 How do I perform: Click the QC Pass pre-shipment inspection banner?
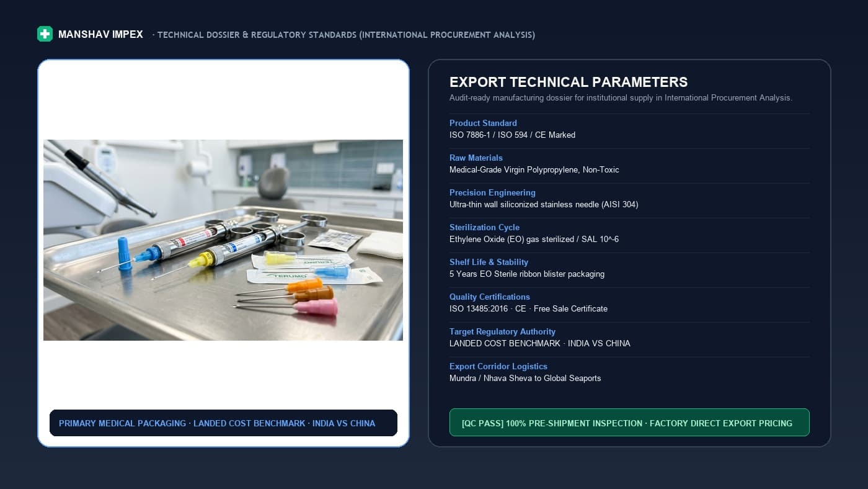(629, 423)
